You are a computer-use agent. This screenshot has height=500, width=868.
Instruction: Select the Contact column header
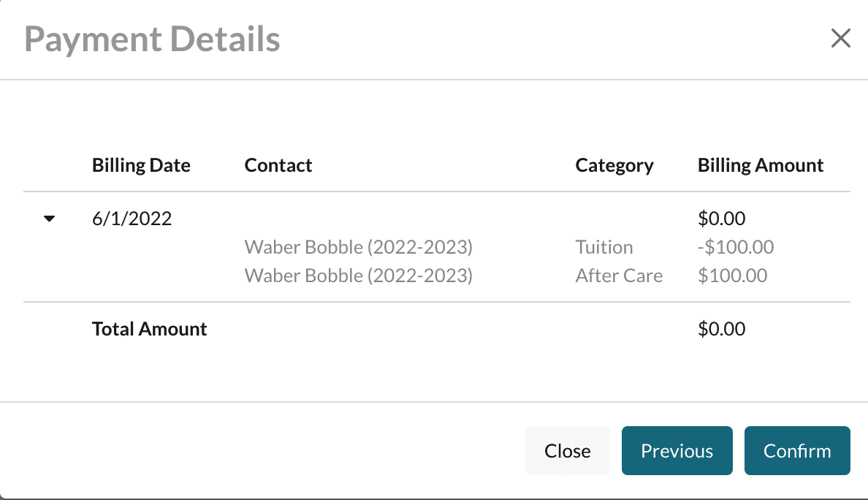tap(278, 165)
